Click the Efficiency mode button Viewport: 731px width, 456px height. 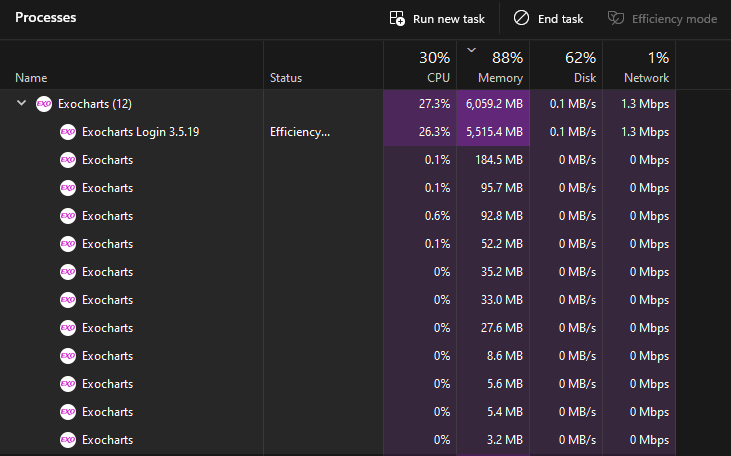[x=662, y=19]
